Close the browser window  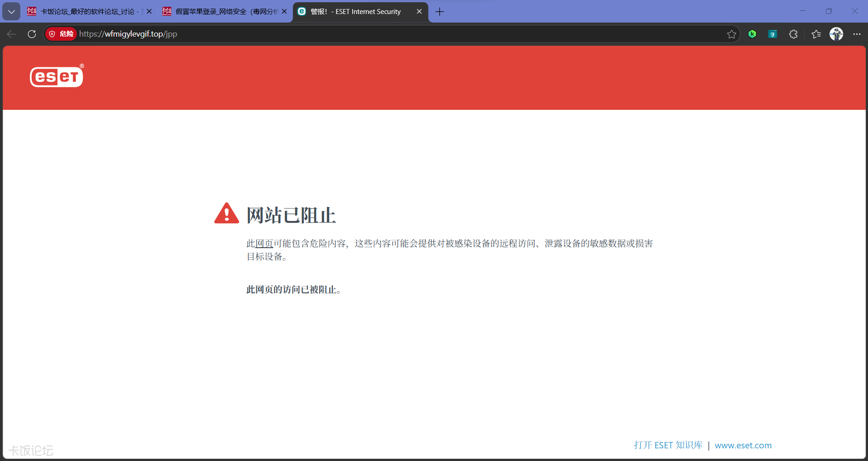coord(855,11)
